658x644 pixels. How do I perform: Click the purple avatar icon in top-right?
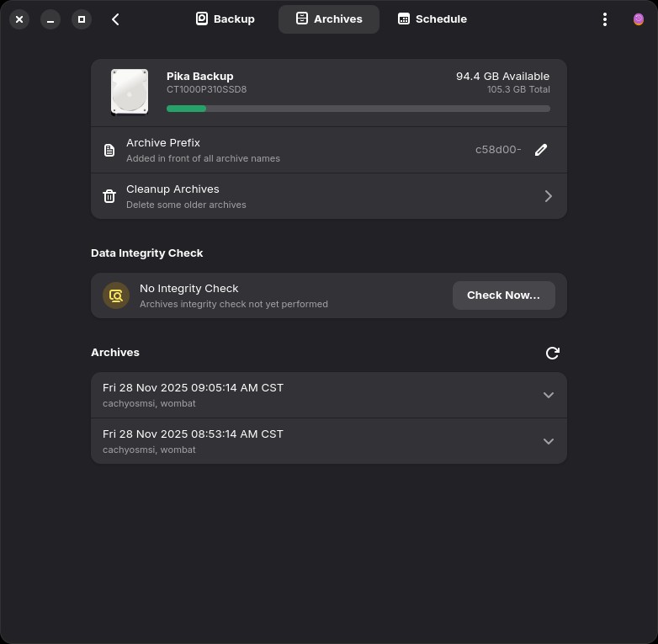tap(638, 19)
